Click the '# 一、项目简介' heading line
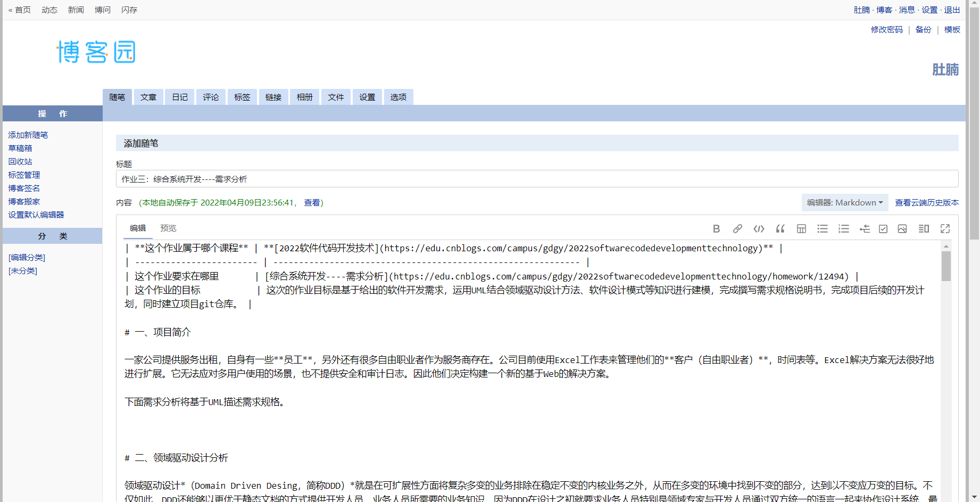The height and width of the screenshot is (502, 980). 157,332
